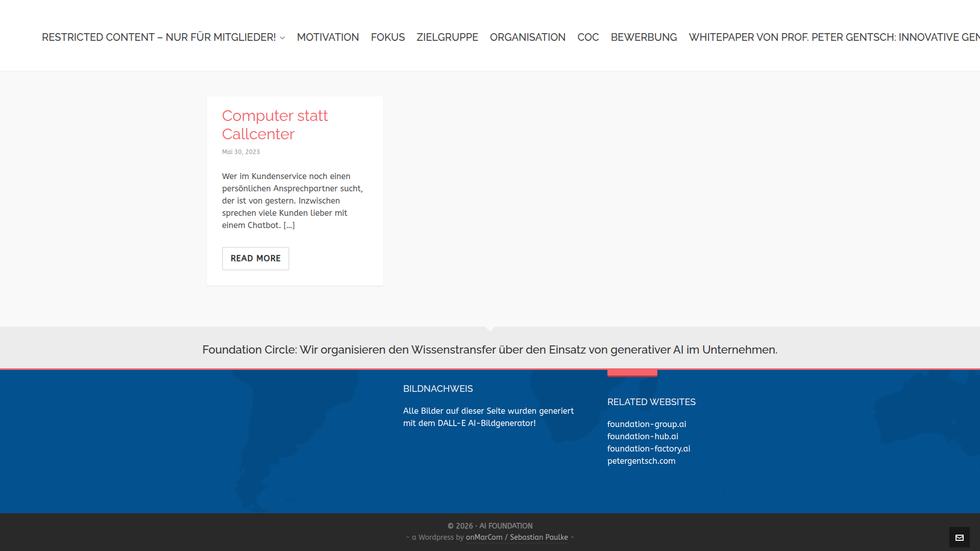The width and height of the screenshot is (980, 551).
Task: Visit foundation-group.ai link
Action: click(647, 424)
